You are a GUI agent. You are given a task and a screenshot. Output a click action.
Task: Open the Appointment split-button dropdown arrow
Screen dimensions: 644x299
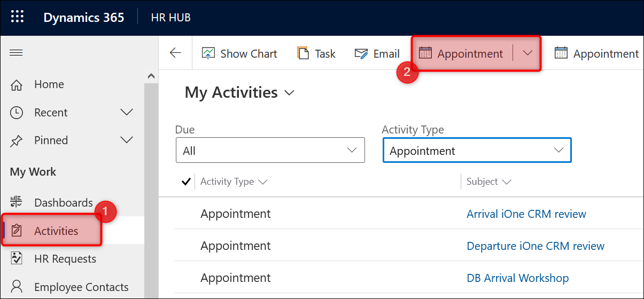(x=527, y=53)
